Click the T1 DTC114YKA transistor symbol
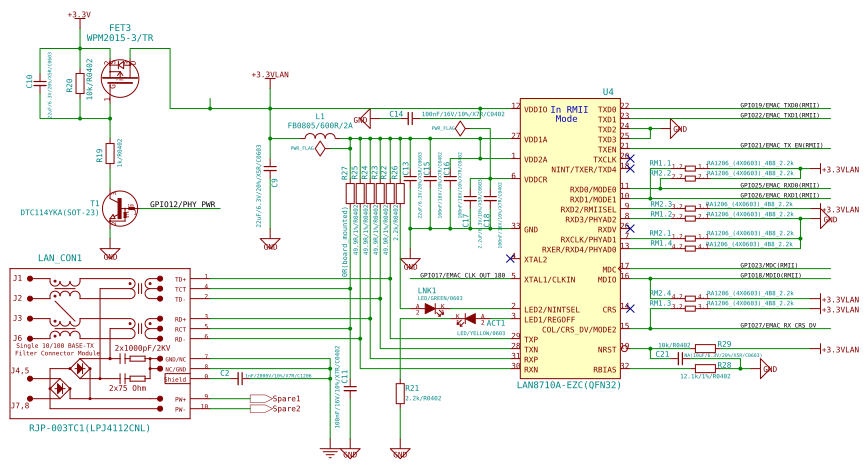 120,209
